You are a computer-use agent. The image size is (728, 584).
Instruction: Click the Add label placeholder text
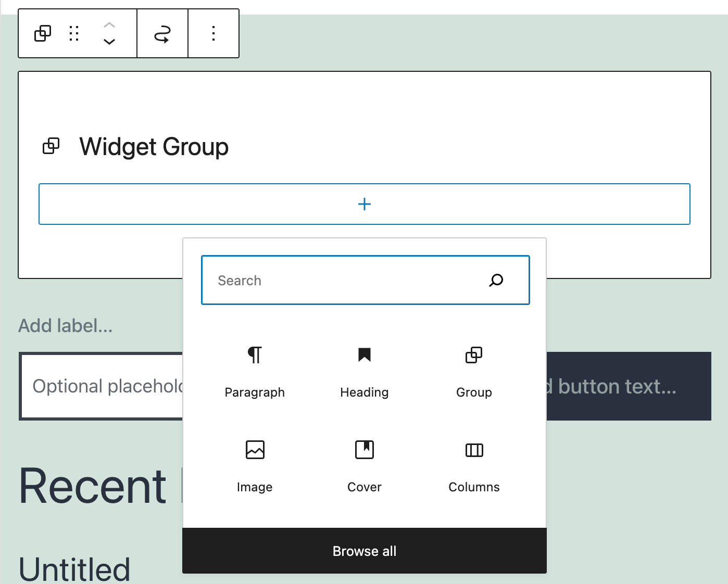(66, 326)
